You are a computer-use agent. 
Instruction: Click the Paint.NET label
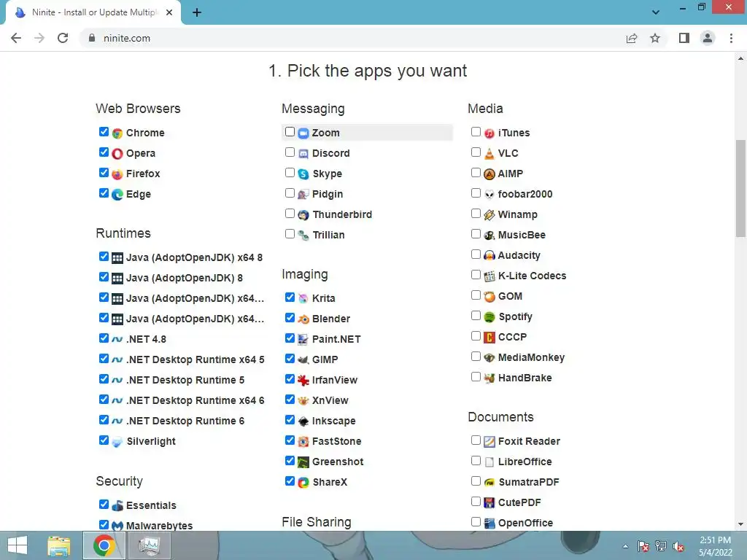click(336, 340)
